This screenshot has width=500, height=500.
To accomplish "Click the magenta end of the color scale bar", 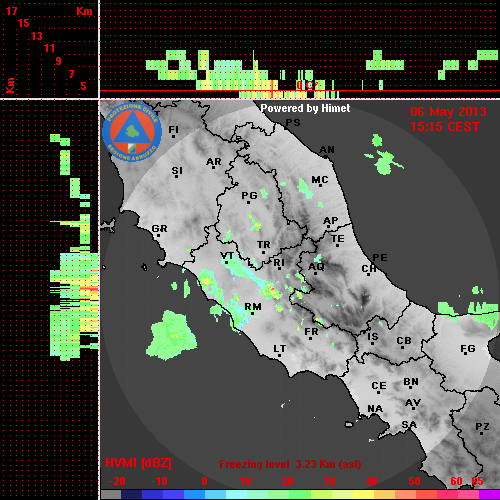I will pos(489,495).
